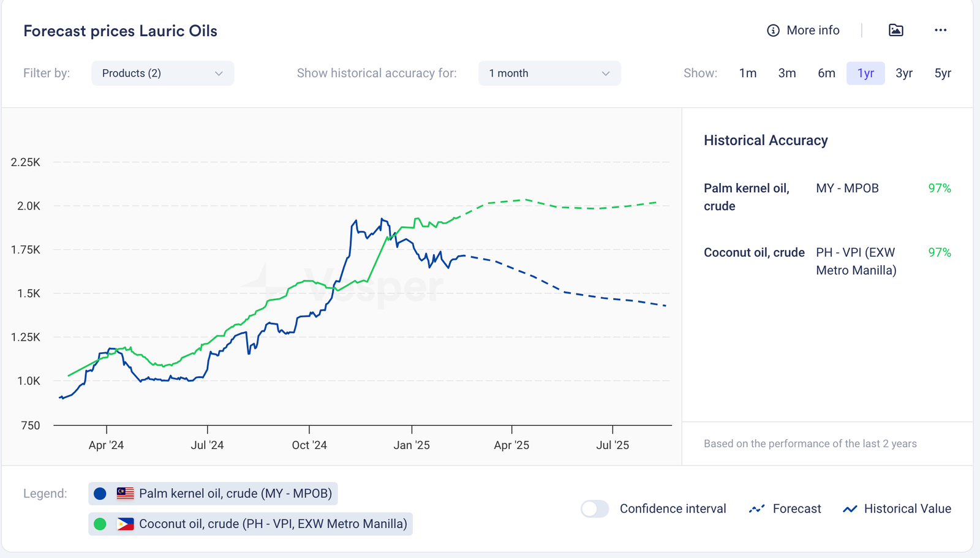Click the blue Palm kernel oil color dot
Viewport: 980px width, 558px height.
pos(100,494)
